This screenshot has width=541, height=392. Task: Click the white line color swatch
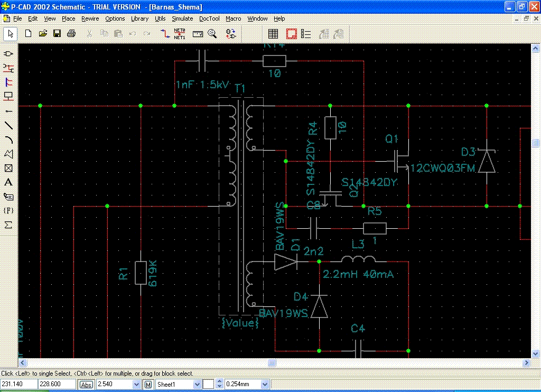(x=209, y=385)
